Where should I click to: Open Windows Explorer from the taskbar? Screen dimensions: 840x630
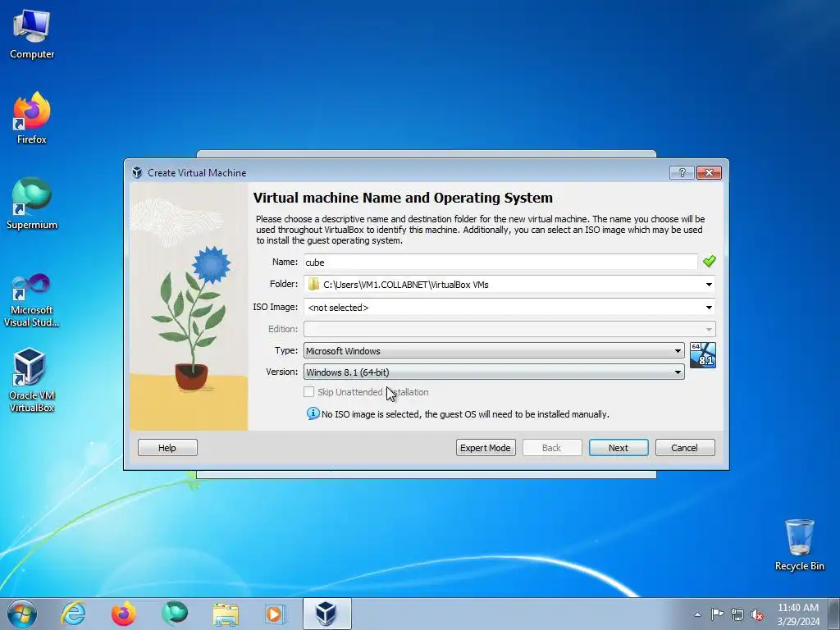226,614
